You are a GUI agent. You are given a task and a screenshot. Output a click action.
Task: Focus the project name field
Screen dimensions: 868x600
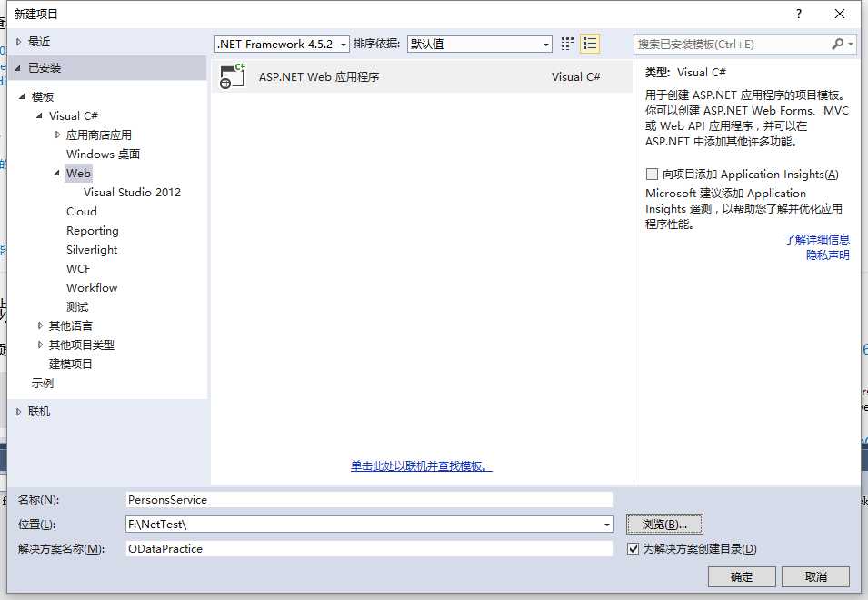pyautogui.click(x=369, y=500)
